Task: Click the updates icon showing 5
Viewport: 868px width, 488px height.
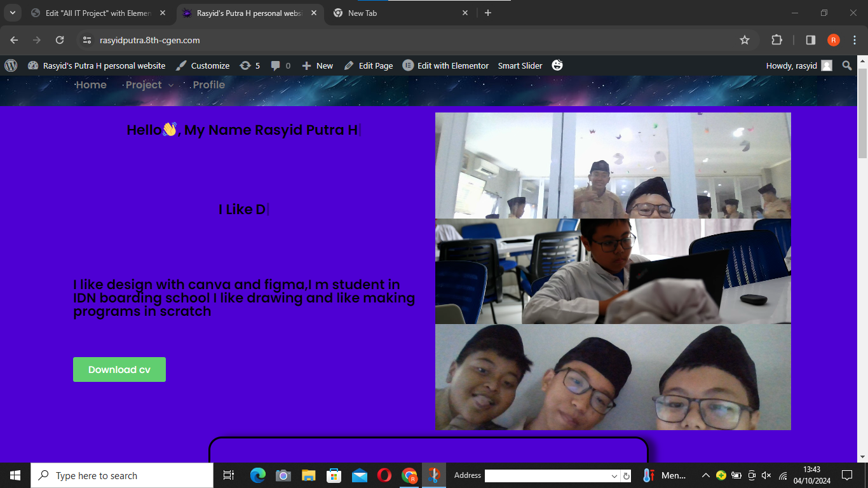Action: click(250, 65)
